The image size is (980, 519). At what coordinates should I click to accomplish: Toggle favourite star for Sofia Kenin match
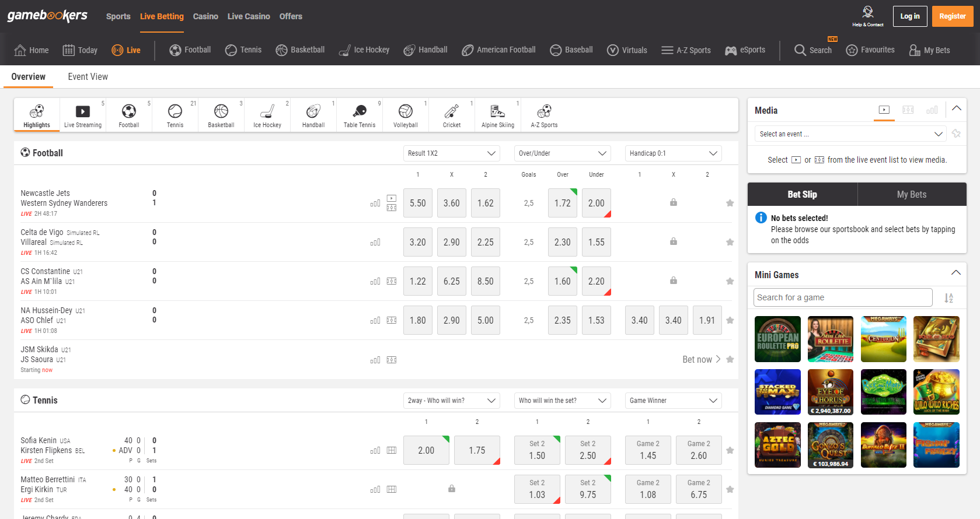[730, 450]
